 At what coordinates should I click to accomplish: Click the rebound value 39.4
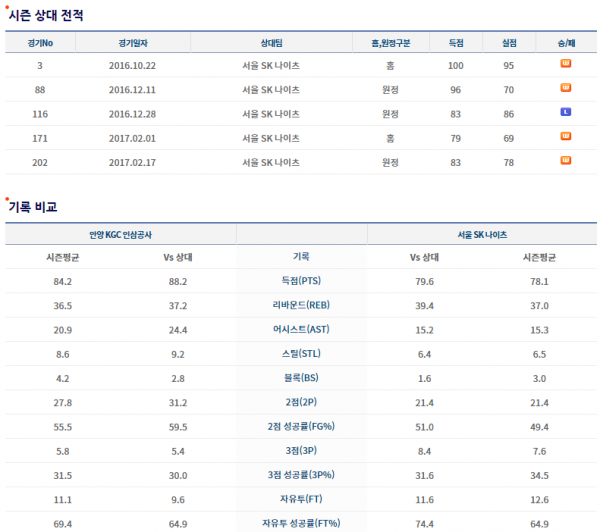tap(424, 306)
